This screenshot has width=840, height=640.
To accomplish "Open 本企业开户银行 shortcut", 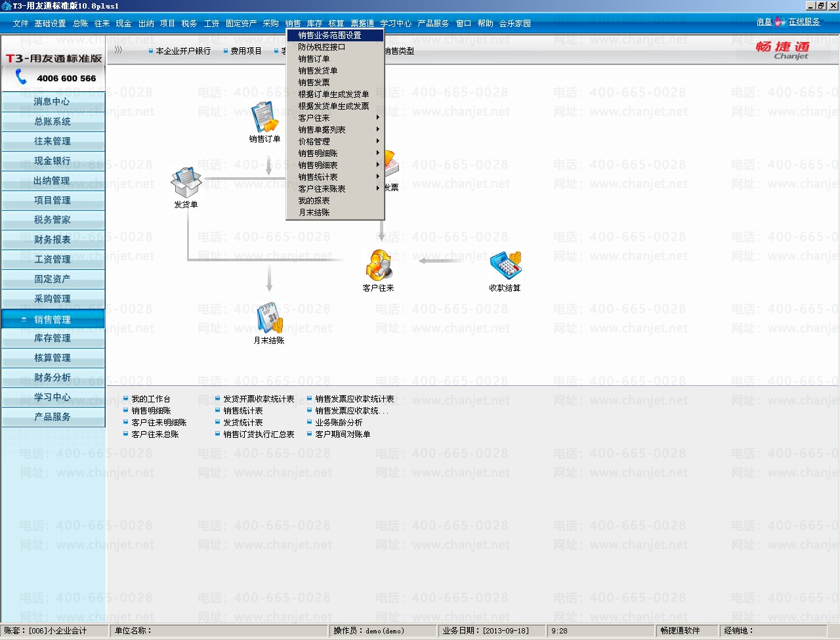I will [183, 51].
